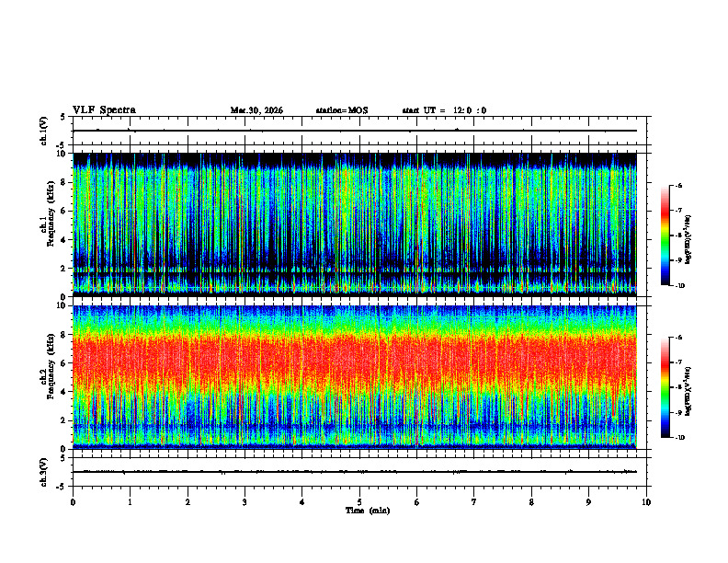This screenshot has width=728, height=563.
Task: Click the "-6" label on ch.1 colorbar
Action: 678,185
